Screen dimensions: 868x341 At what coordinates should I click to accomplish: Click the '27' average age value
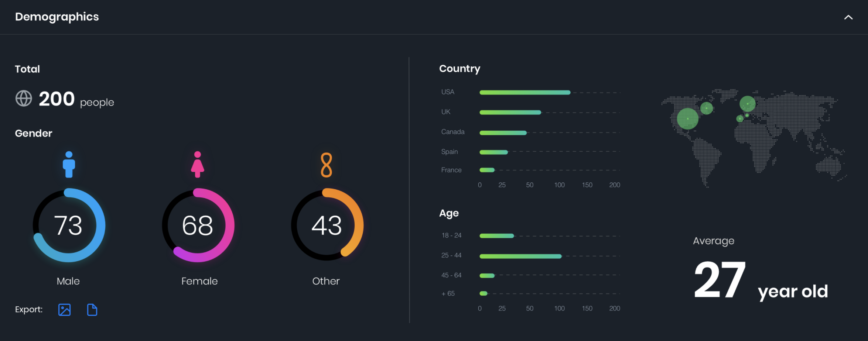[x=720, y=279]
